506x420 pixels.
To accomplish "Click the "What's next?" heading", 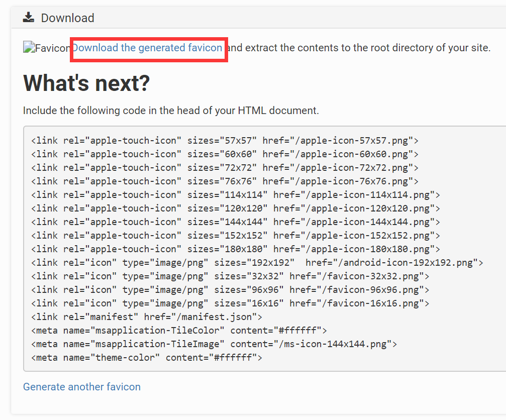I will [x=86, y=83].
